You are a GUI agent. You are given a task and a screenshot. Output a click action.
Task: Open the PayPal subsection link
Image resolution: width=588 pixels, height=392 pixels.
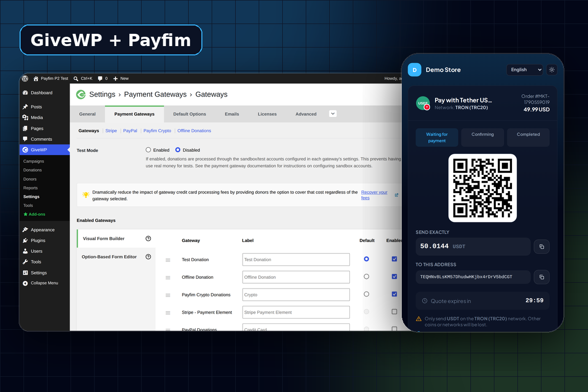tap(130, 131)
